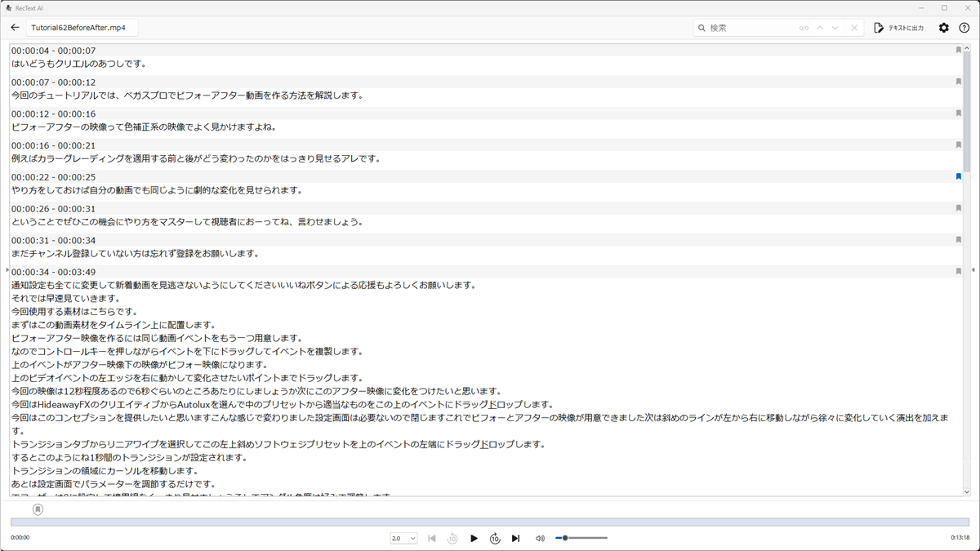Open the settings gear
Image resolution: width=980 pixels, height=551 pixels.
943,28
